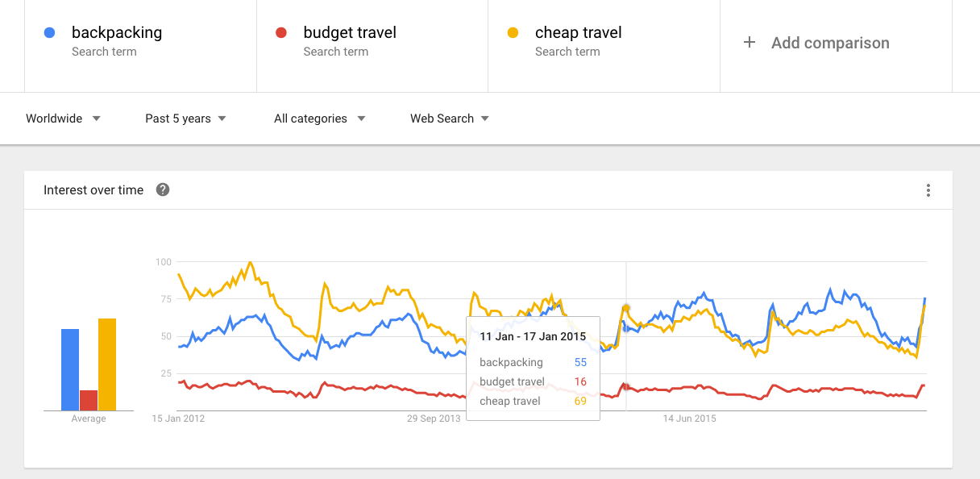Click the red budget travel average bar
This screenshot has height=479, width=980.
(x=89, y=400)
